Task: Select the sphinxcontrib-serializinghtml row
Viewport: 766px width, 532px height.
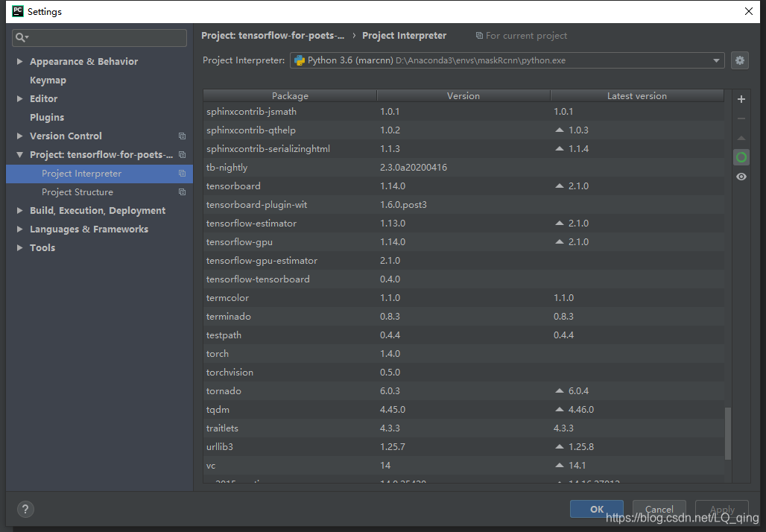Action: point(463,149)
